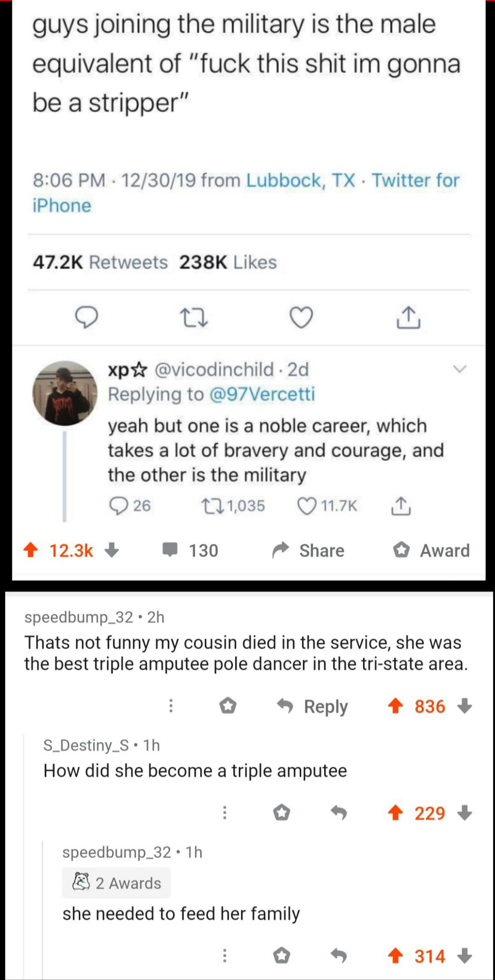
Task: Tap the main tweet's share upload icon
Action: tap(408, 317)
